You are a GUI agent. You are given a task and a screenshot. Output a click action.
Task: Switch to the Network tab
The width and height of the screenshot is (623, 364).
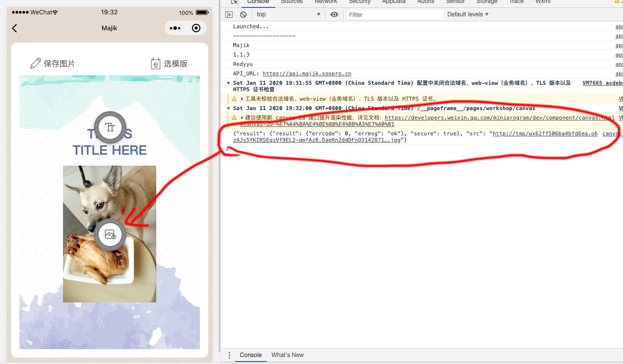click(x=326, y=1)
